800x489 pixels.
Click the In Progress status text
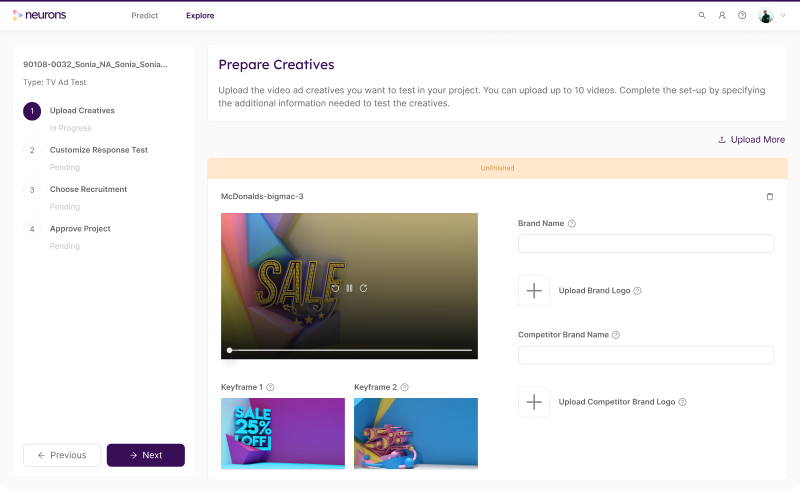[x=70, y=128]
